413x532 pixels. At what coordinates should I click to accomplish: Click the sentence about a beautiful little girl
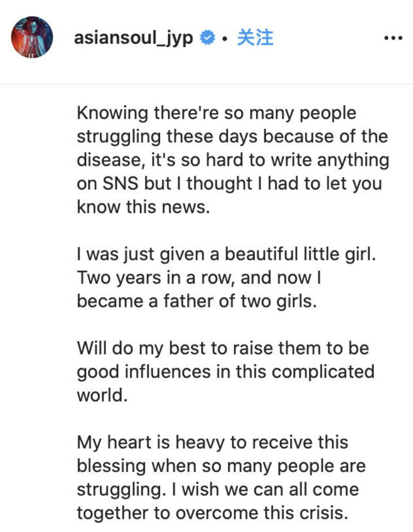[225, 254]
